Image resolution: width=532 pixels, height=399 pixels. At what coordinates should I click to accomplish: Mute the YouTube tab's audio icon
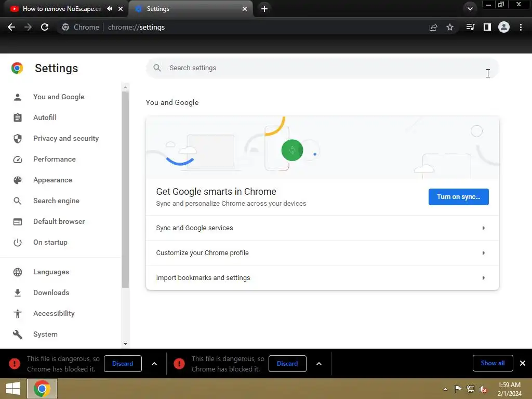click(x=109, y=9)
